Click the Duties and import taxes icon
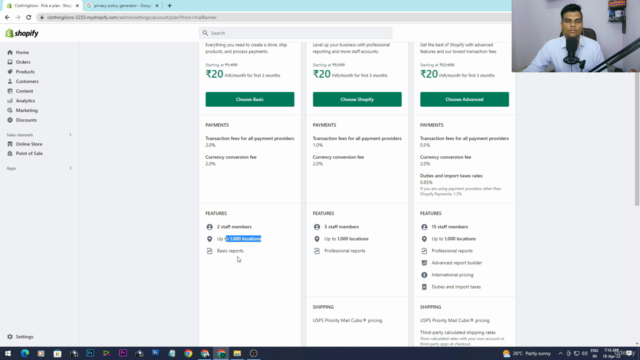 424,287
